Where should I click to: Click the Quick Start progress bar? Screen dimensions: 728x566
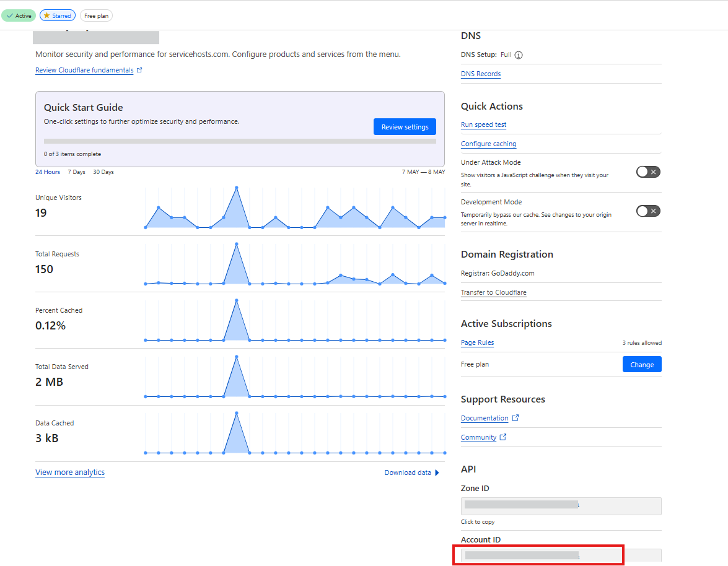tap(240, 141)
